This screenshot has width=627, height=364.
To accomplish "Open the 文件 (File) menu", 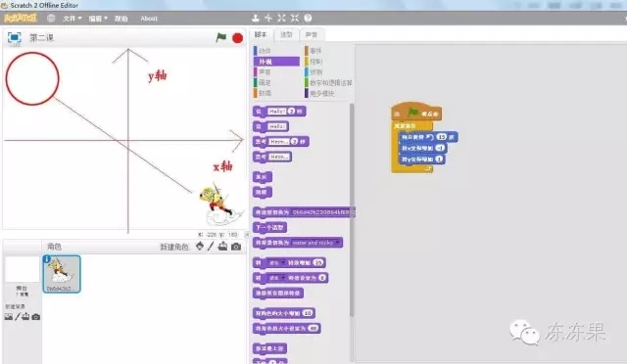I will [72, 19].
